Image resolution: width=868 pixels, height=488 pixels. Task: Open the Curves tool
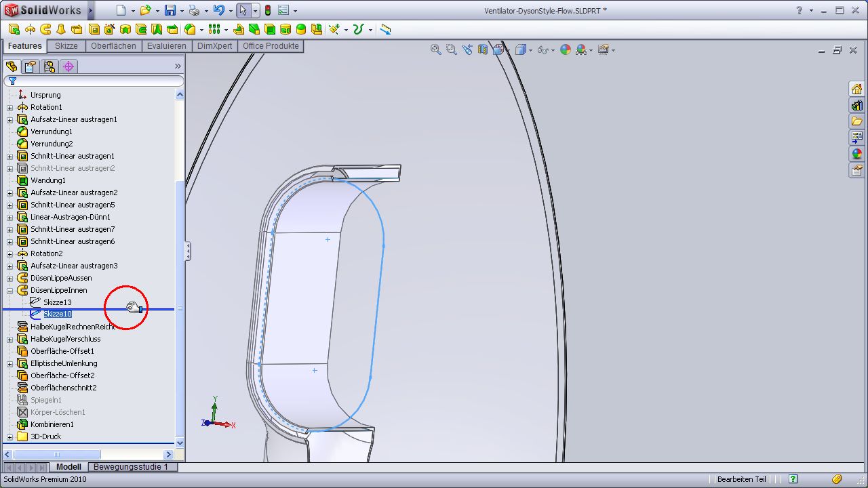(359, 29)
